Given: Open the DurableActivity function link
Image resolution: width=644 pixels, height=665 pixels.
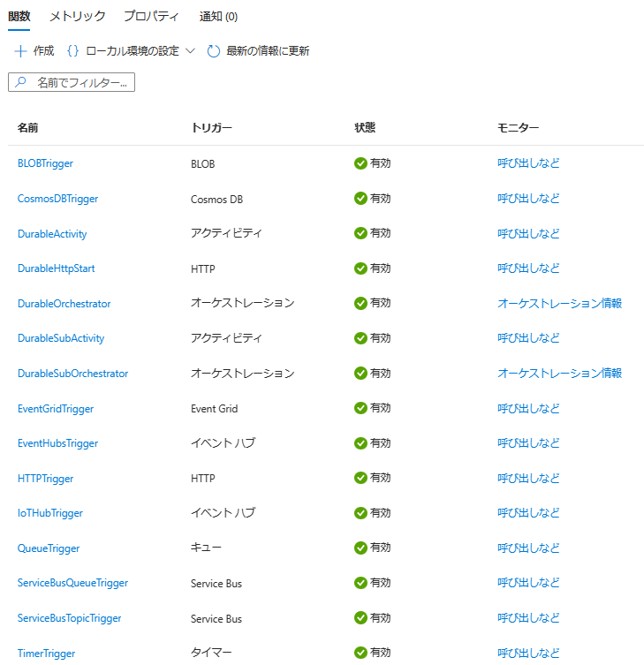Looking at the screenshot, I should (52, 234).
